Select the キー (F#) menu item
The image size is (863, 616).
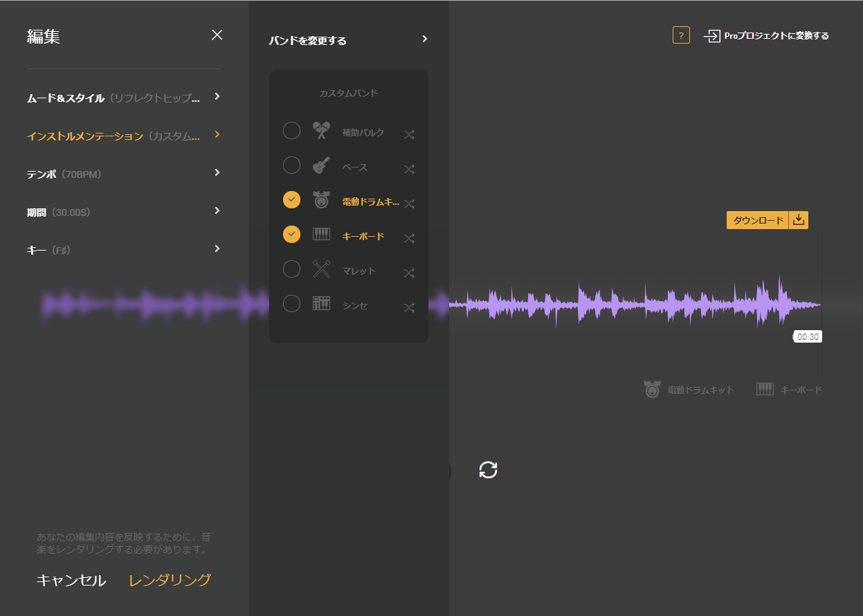pyautogui.click(x=124, y=250)
